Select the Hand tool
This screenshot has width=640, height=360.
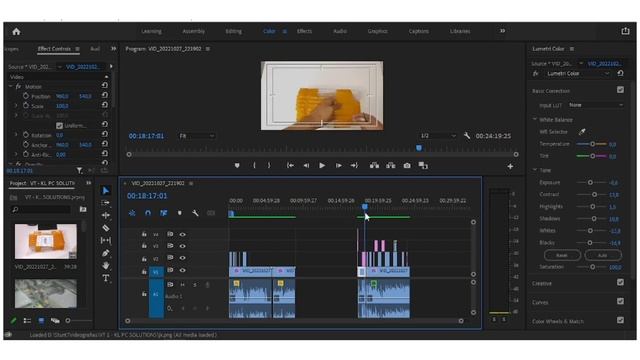point(106,265)
